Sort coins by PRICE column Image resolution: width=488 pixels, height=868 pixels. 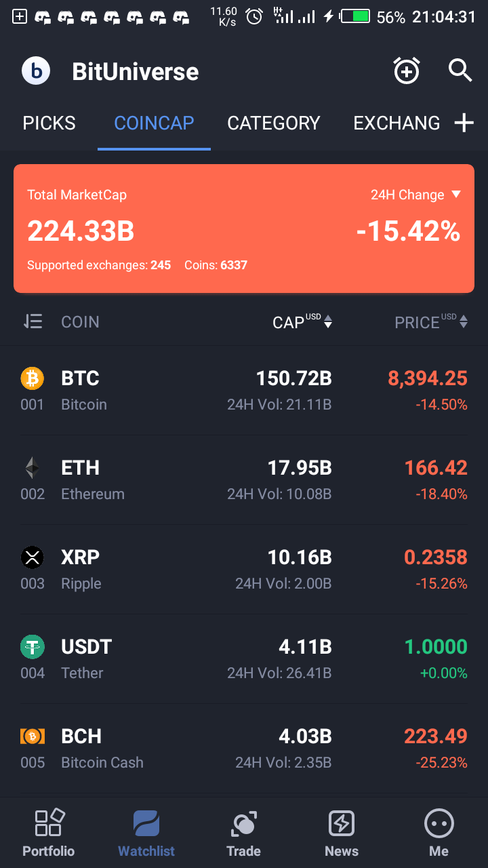point(431,322)
